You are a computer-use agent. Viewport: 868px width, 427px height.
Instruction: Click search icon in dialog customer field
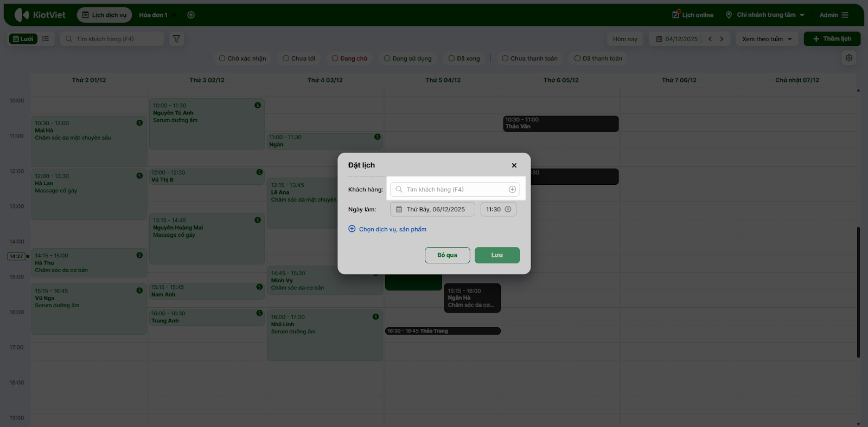pyautogui.click(x=399, y=190)
